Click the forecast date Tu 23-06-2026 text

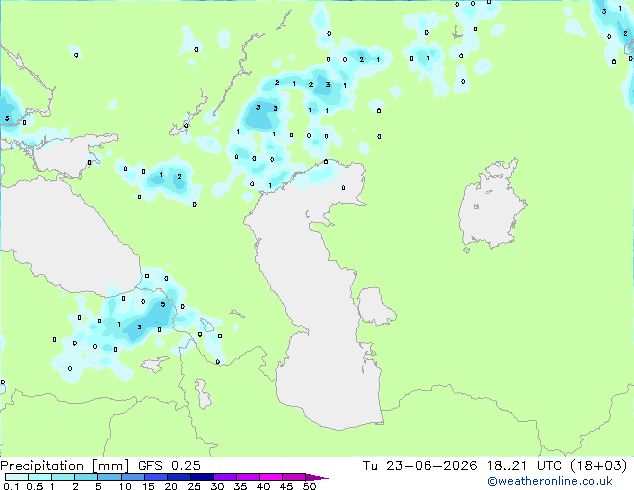(x=420, y=466)
